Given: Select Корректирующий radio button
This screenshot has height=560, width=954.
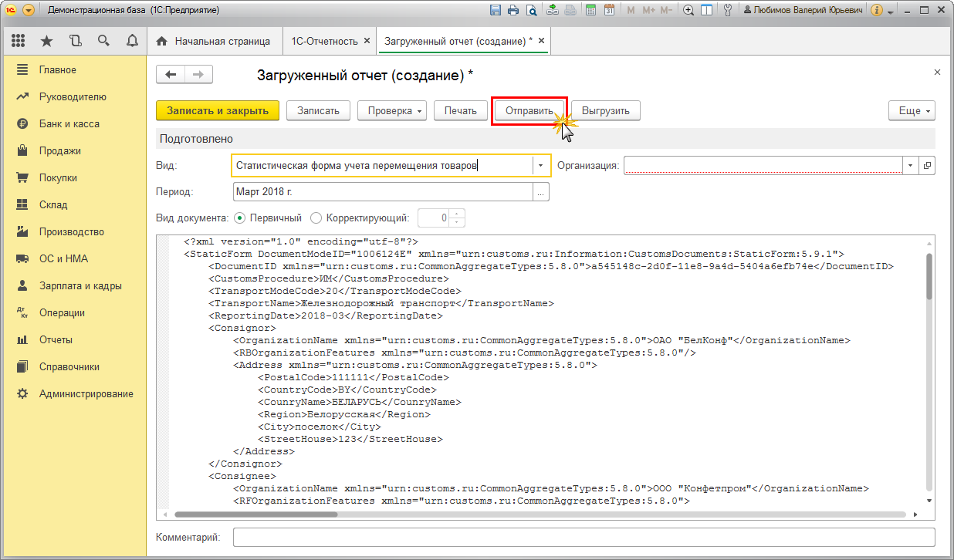Looking at the screenshot, I should click(x=316, y=218).
